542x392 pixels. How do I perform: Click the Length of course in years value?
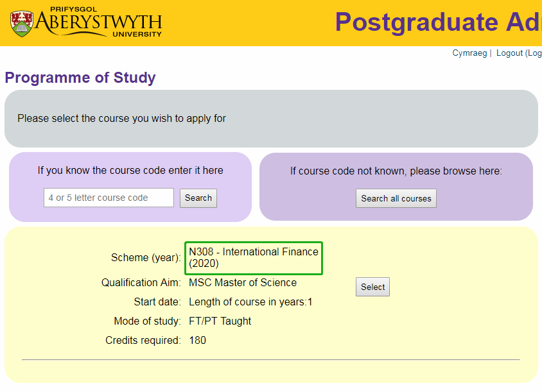click(250, 302)
